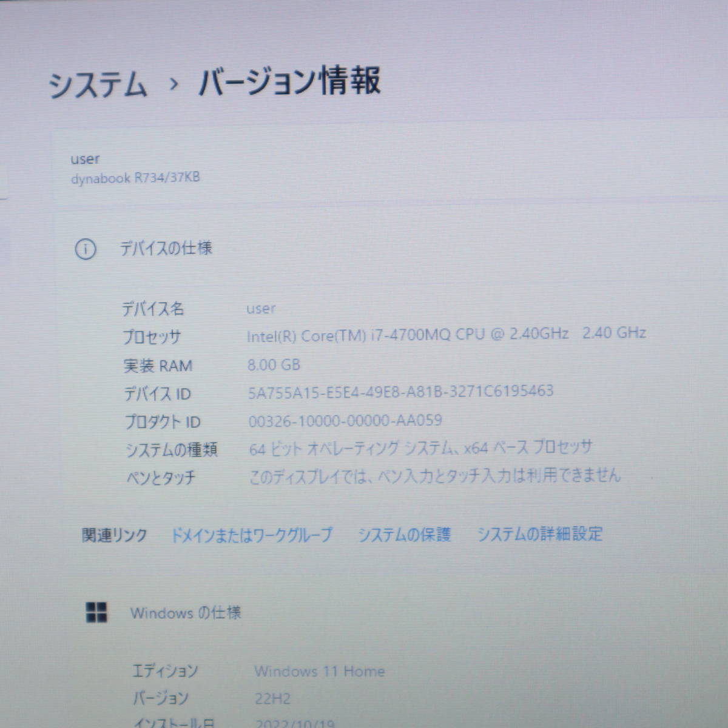Click the バージョン情報 page heading

click(x=290, y=81)
